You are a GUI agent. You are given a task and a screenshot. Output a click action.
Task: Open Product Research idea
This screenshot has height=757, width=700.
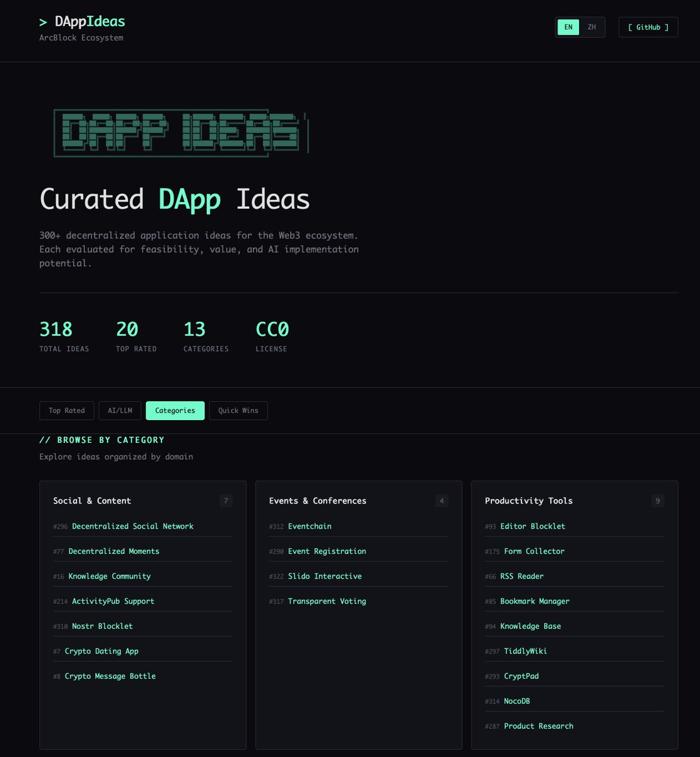[539, 726]
